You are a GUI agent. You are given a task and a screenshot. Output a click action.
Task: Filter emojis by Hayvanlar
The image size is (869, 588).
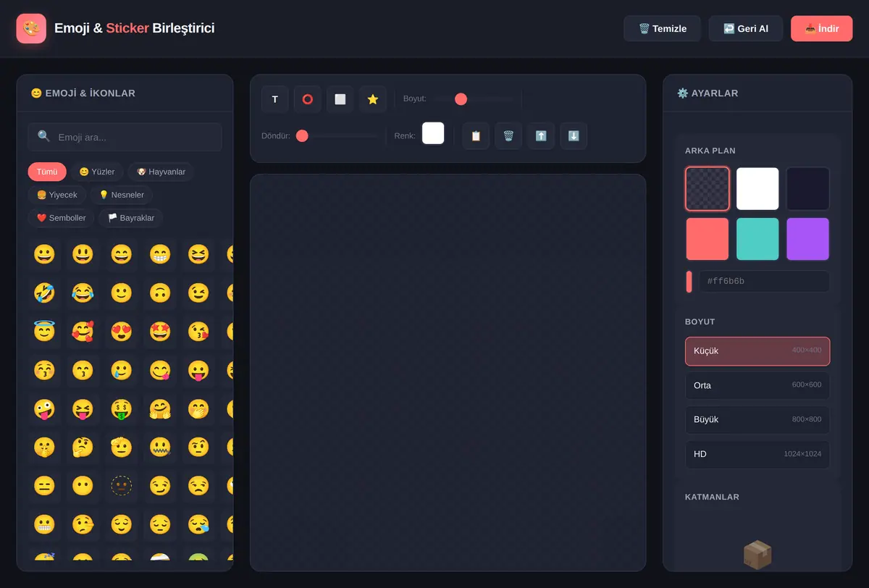click(161, 172)
